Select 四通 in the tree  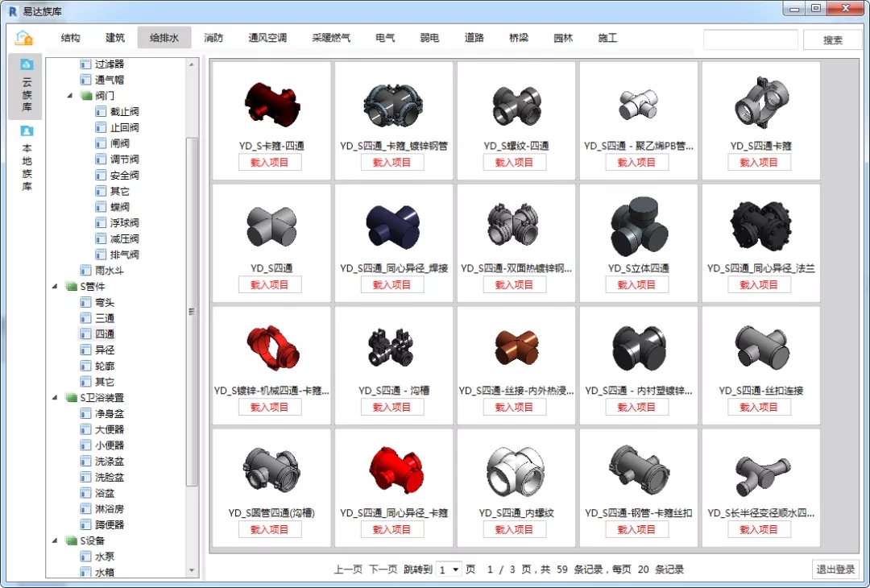[104, 334]
